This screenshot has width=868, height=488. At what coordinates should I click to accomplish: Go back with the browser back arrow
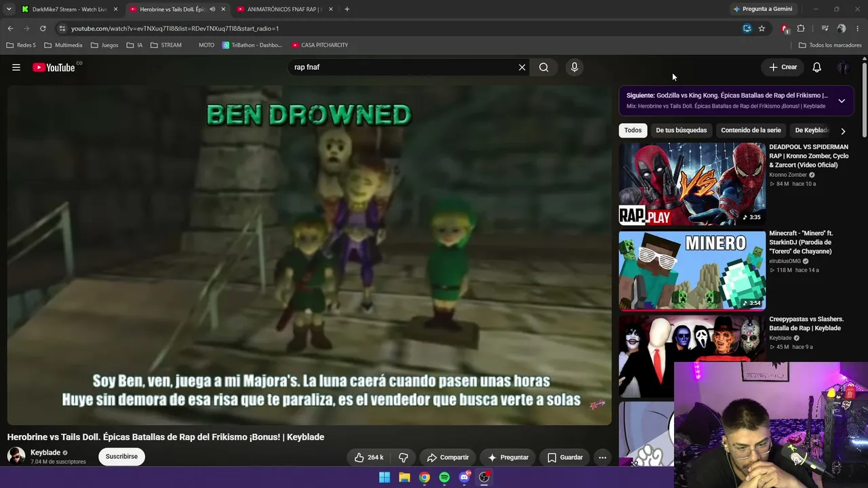tap(10, 28)
